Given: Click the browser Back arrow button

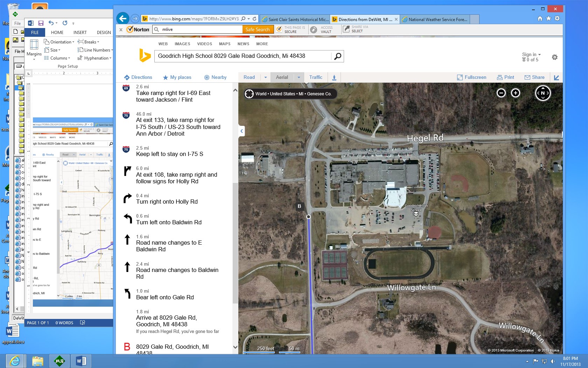Looking at the screenshot, I should click(x=122, y=18).
